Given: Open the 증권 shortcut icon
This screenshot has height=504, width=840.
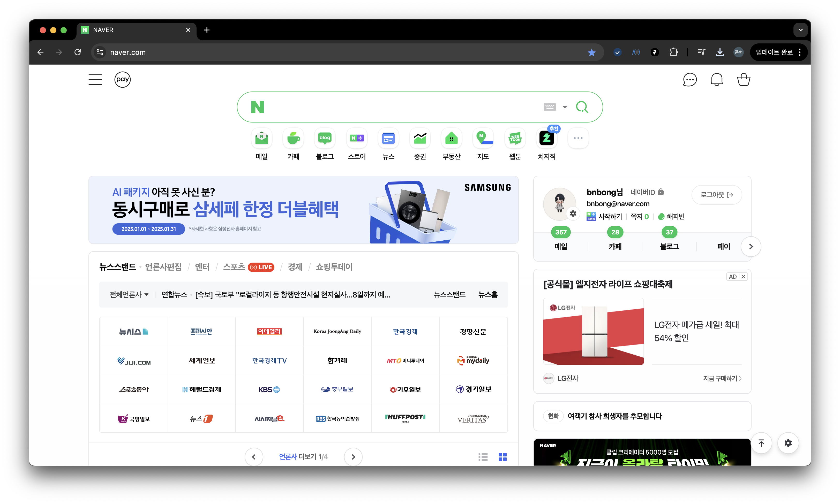Looking at the screenshot, I should tap(420, 138).
